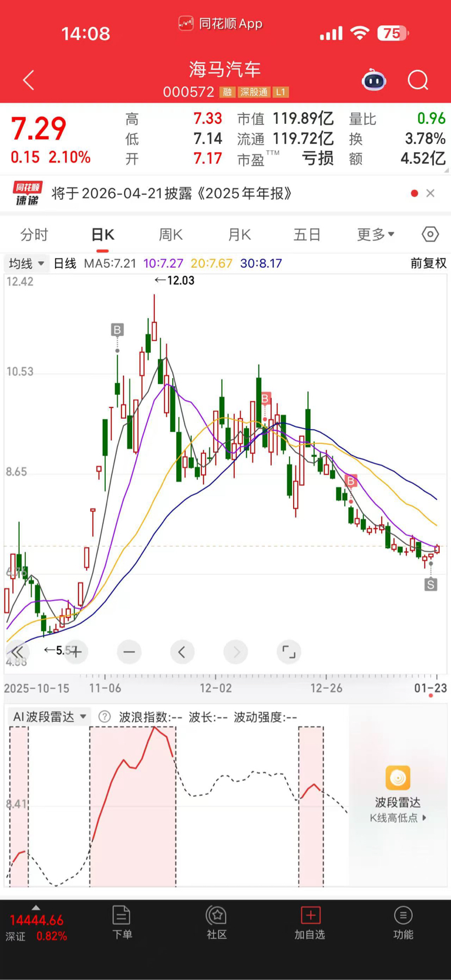The image size is (451, 980).
Task: Open 下单 order button
Action: (x=122, y=922)
